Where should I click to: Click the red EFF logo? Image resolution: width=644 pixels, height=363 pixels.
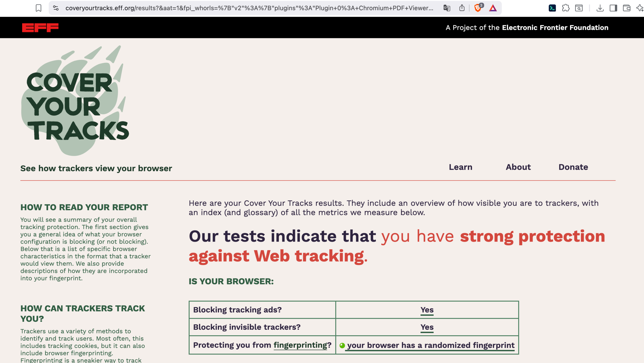tap(40, 27)
